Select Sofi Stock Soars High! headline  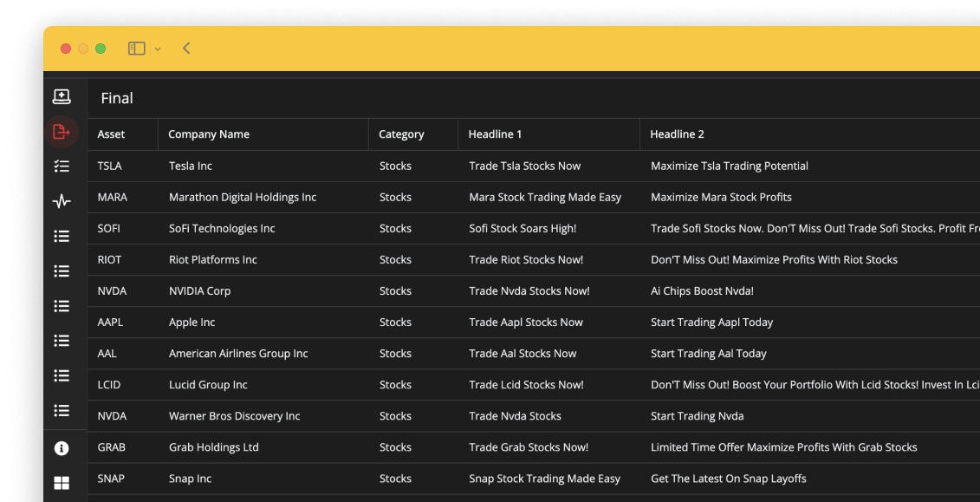pyautogui.click(x=522, y=229)
